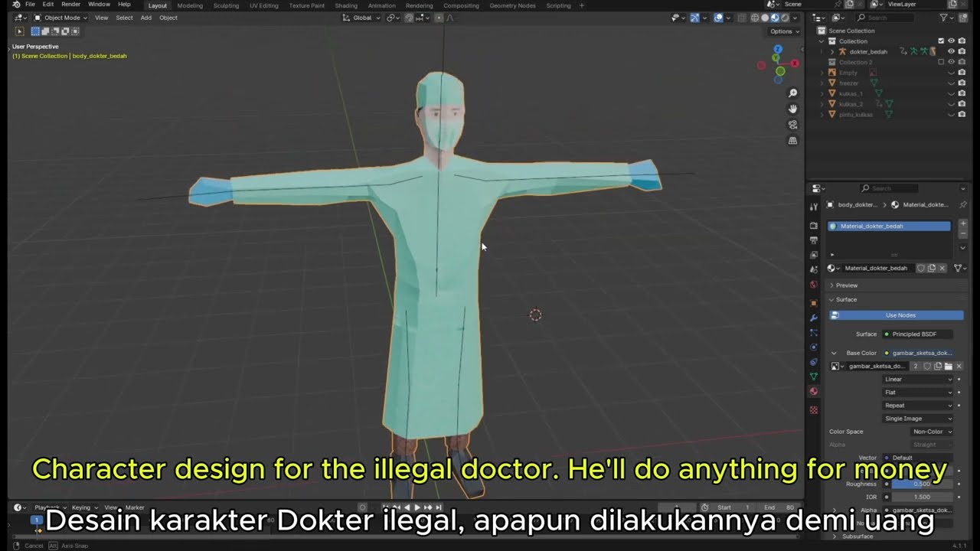Open the World properties tab icon
Viewport: 980px width, 551px height.
814,284
